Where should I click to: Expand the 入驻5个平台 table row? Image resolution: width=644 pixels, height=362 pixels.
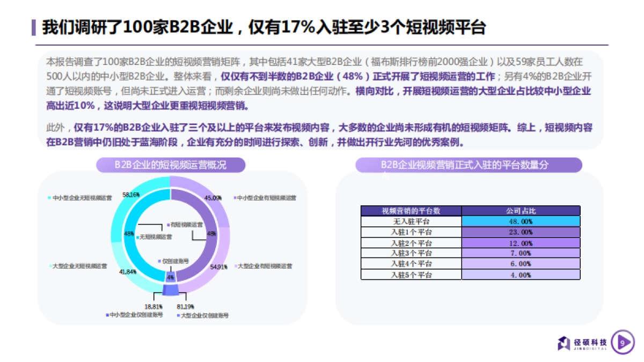[412, 274]
